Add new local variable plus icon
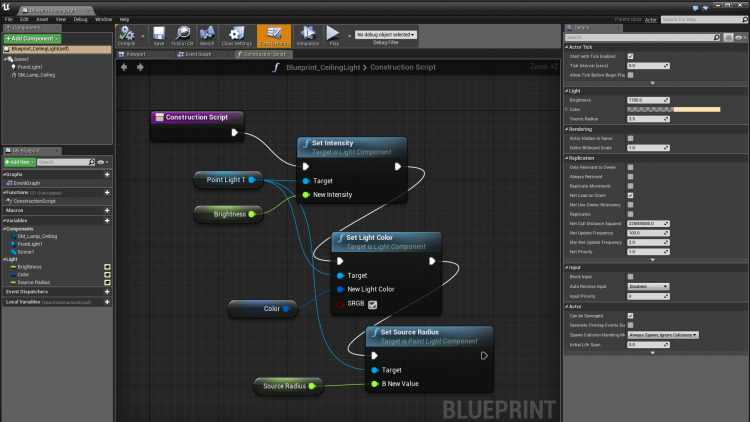The image size is (750, 422). 107,302
